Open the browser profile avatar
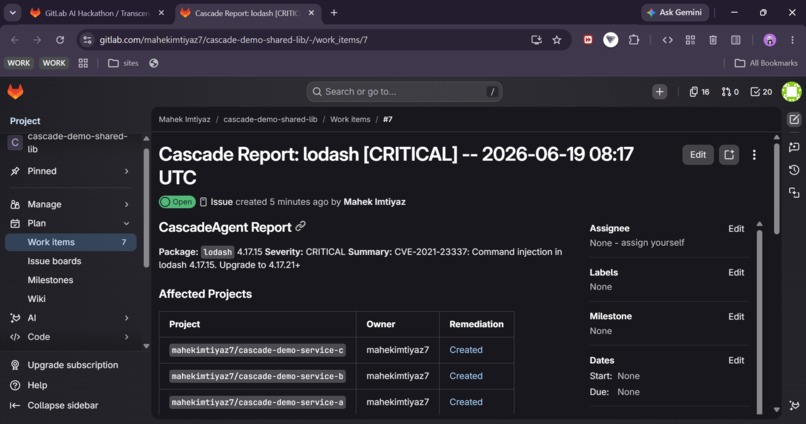This screenshot has width=806, height=424. (x=770, y=40)
